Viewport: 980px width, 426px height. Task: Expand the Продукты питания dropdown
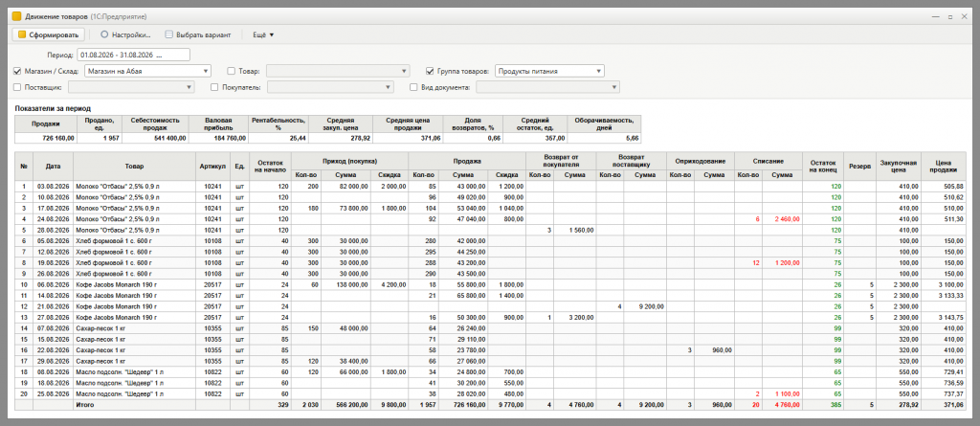[599, 71]
